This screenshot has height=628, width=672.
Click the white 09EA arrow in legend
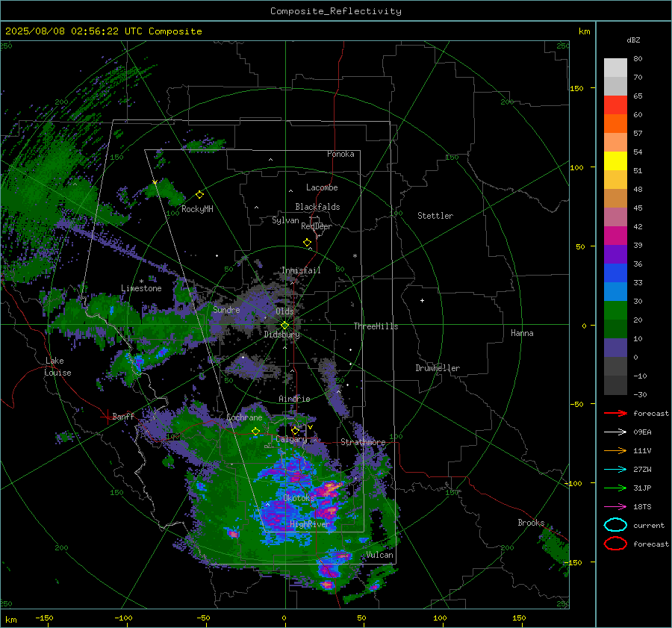pos(615,432)
